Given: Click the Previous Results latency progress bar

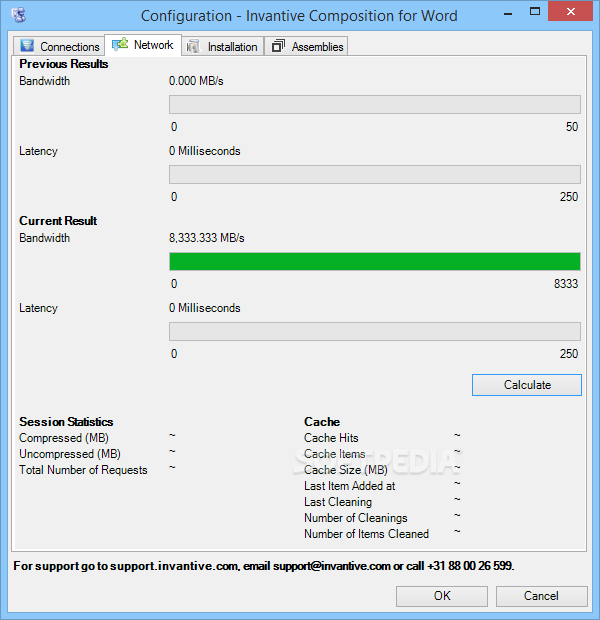Looking at the screenshot, I should tap(375, 174).
